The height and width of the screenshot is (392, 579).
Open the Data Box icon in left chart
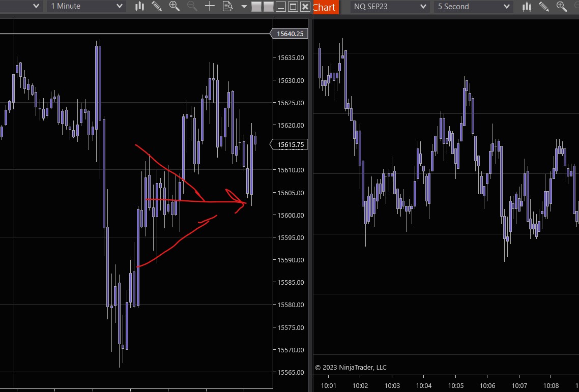(228, 6)
